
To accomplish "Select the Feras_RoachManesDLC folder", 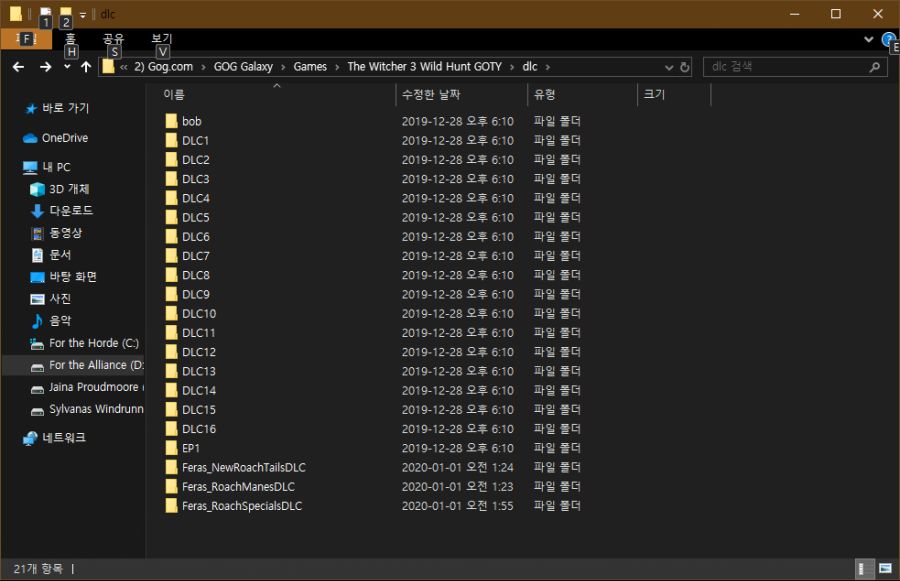I will pyautogui.click(x=238, y=487).
